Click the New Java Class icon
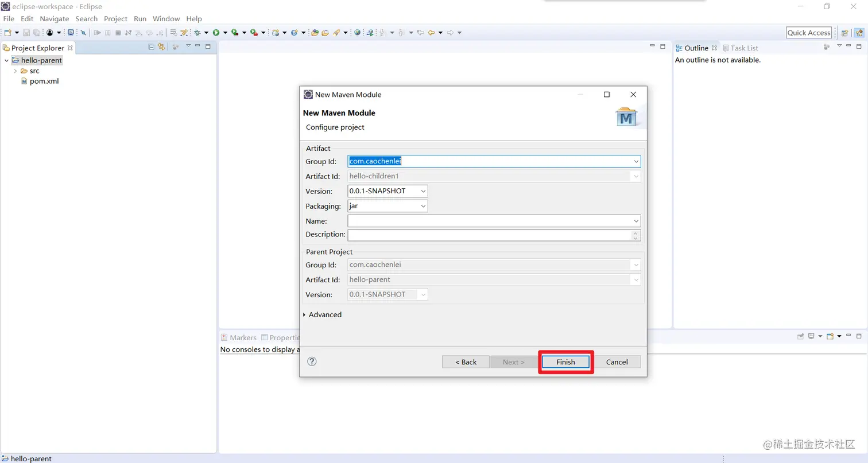The height and width of the screenshot is (463, 868). click(294, 33)
